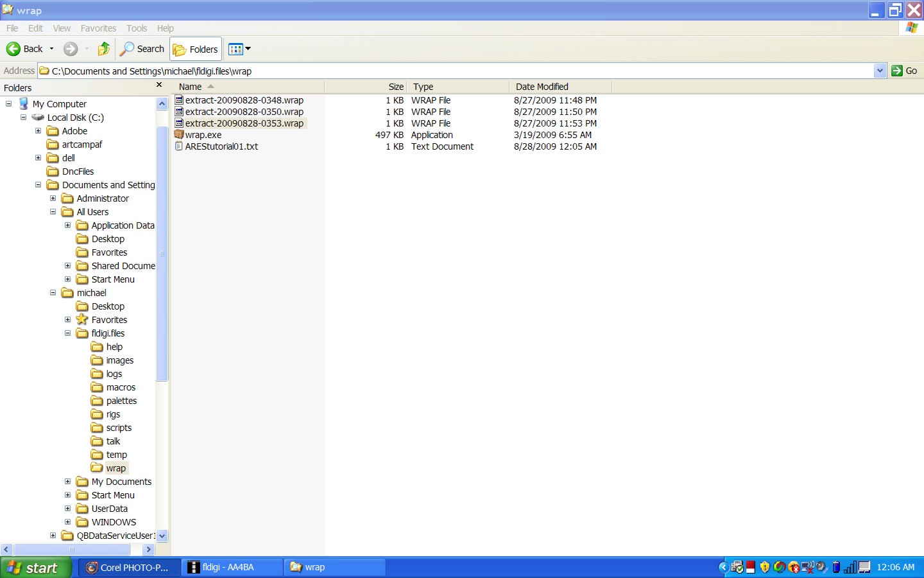Viewport: 924px width, 578px height.
Task: Collapse the fldigi.files folder node
Action: pos(67,333)
